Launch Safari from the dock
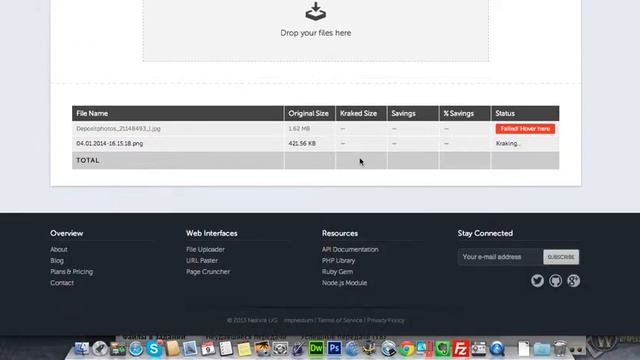This screenshot has width=640, height=360. [136, 349]
